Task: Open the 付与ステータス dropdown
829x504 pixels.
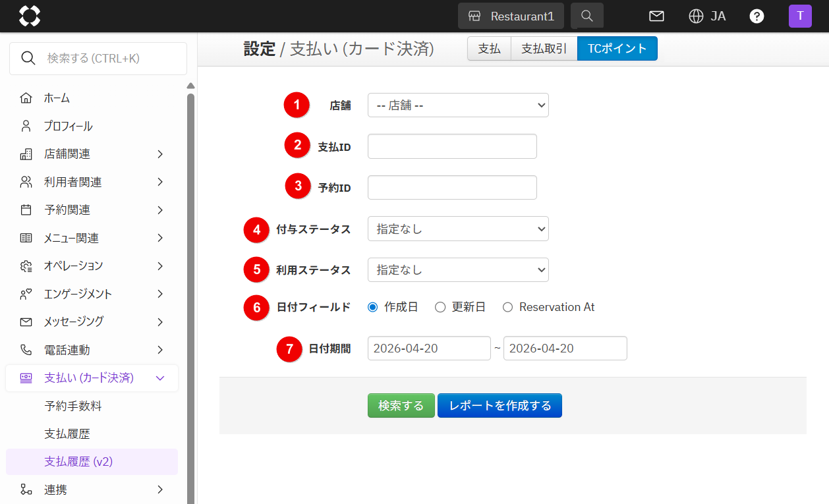Action: coord(458,229)
